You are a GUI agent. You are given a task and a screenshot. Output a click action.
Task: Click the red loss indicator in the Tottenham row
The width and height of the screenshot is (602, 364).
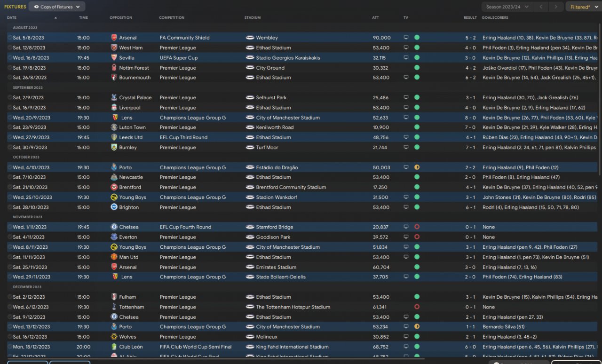pyautogui.click(x=417, y=307)
